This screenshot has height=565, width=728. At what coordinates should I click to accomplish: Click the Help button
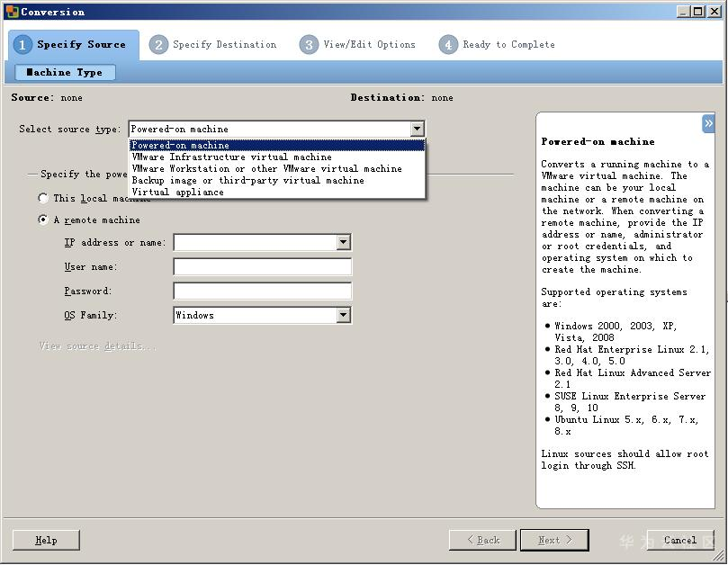46,540
